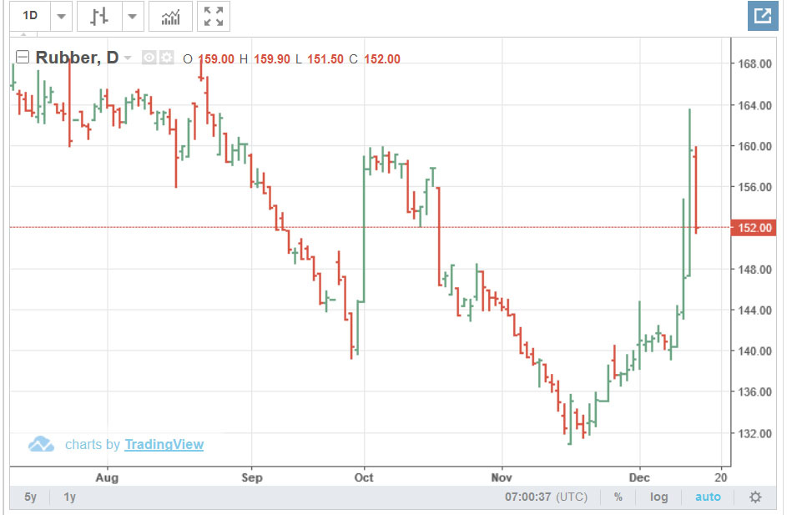Open the TradingView link
Image resolution: width=812 pixels, height=515 pixels.
pyautogui.click(x=164, y=445)
